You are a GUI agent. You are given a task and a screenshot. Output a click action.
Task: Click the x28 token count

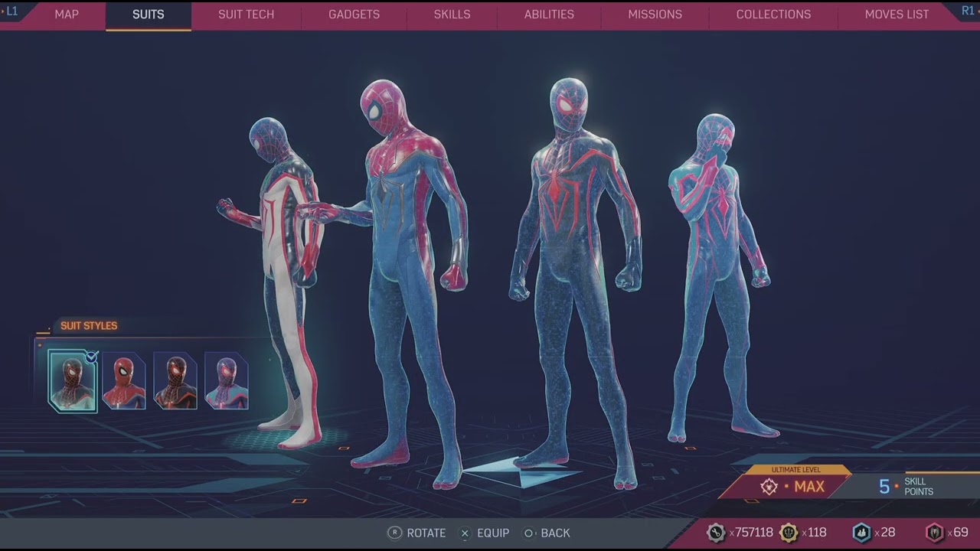(x=884, y=533)
